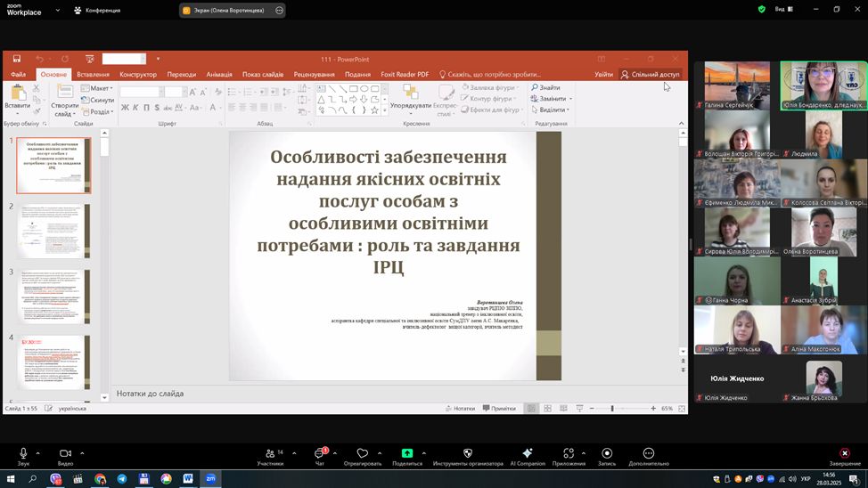Select slide 2 thumbnail in slide panel
This screenshot has height=488, width=868.
[53, 231]
